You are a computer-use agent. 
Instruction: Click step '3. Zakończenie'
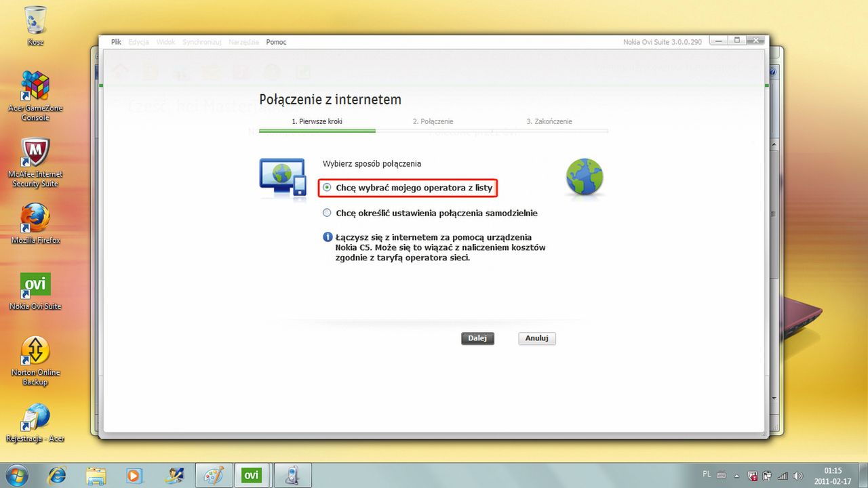coord(549,121)
